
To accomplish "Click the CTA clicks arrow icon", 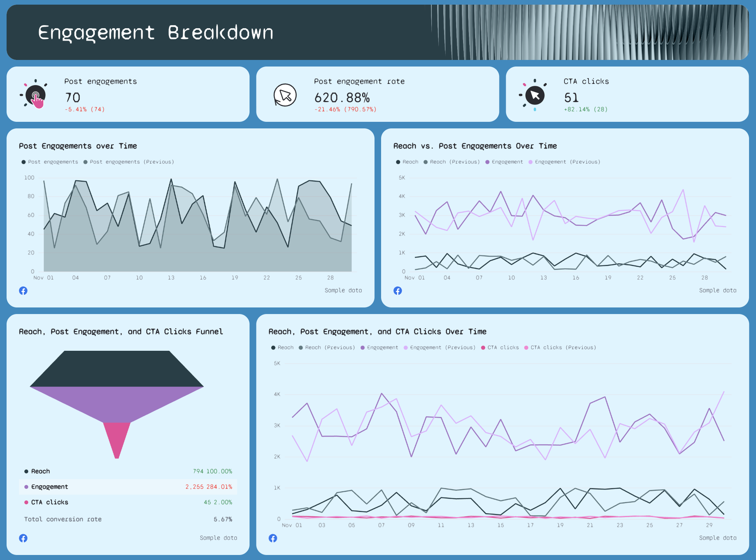I will (535, 94).
